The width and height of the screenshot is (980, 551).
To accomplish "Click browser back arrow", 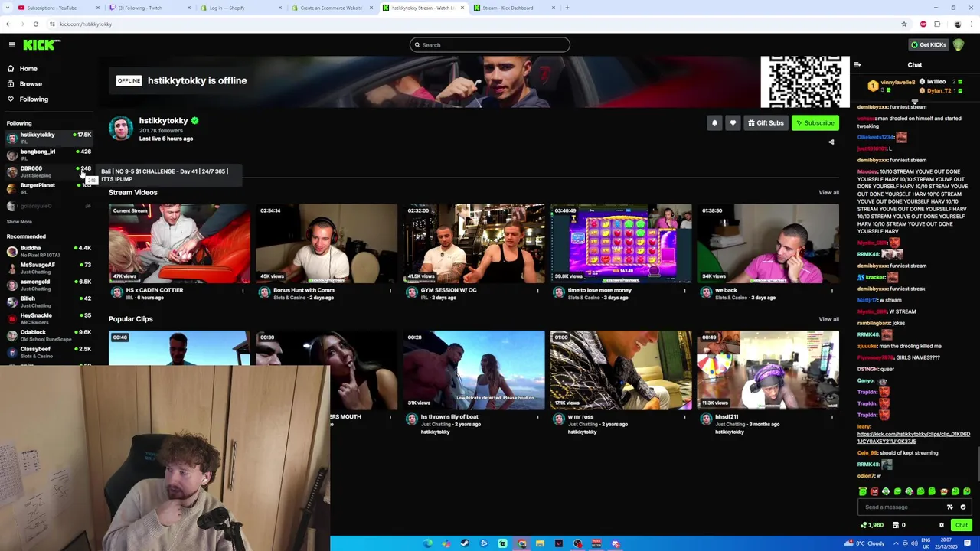I will (8, 24).
